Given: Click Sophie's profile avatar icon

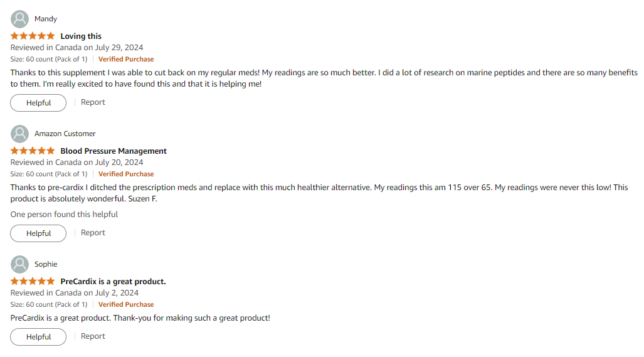Looking at the screenshot, I should pyautogui.click(x=19, y=264).
